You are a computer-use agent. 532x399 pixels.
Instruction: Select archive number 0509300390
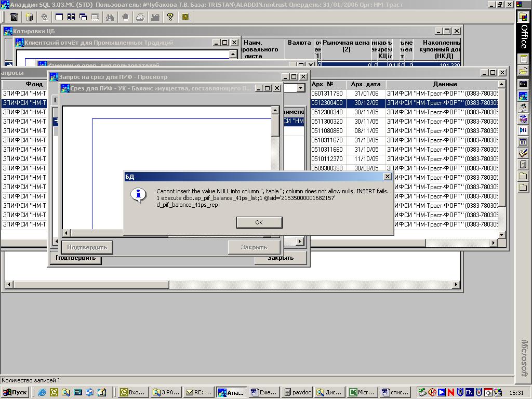tap(327, 168)
